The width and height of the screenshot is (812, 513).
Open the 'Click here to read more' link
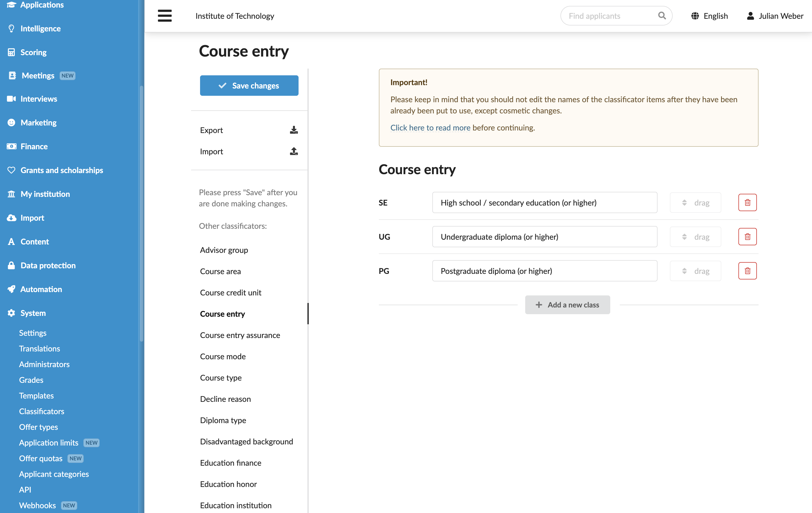point(430,128)
